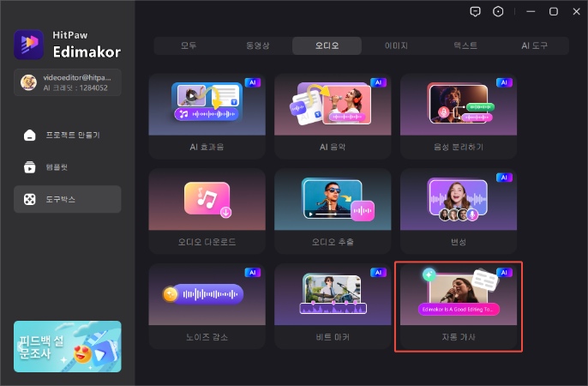Select the 이미지 tab
Screen dimensions: 588x386
(x=396, y=45)
